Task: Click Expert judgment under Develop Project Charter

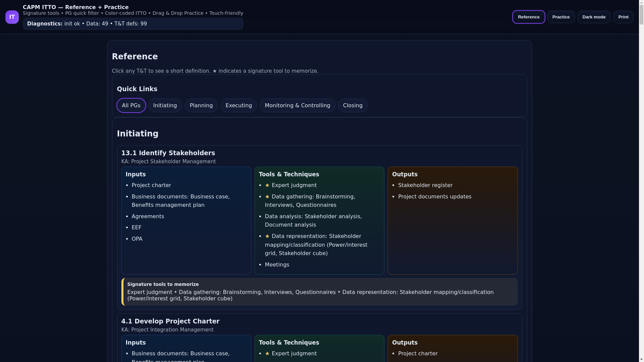Action: tap(294, 354)
